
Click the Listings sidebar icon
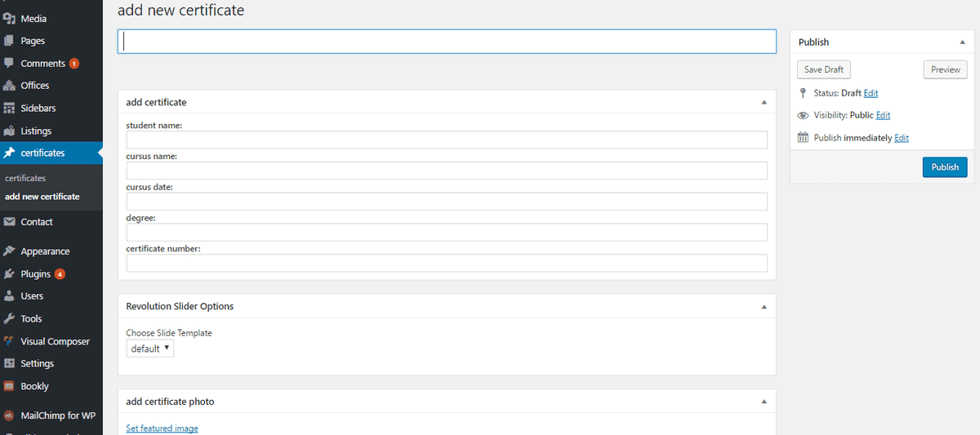(x=9, y=131)
